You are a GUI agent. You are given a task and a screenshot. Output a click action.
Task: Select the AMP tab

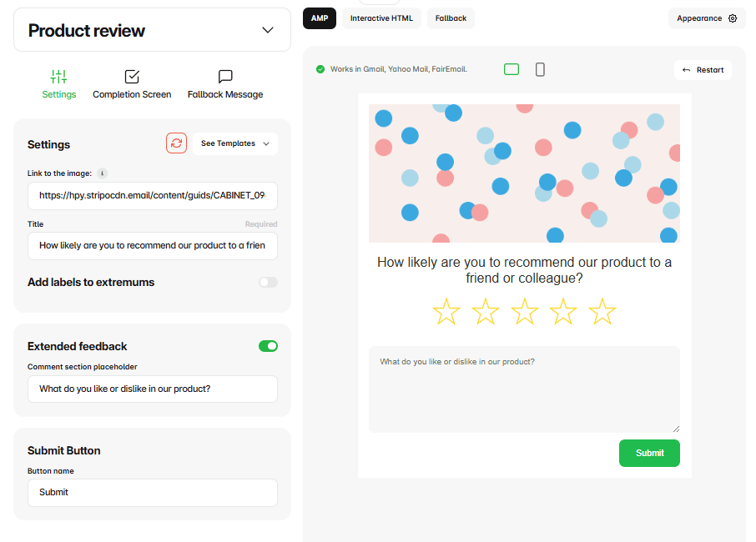(x=319, y=18)
